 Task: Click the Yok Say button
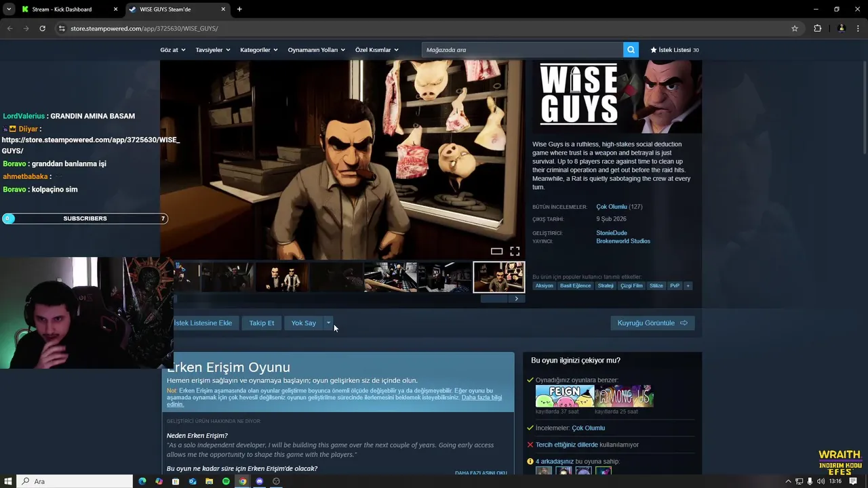click(303, 323)
